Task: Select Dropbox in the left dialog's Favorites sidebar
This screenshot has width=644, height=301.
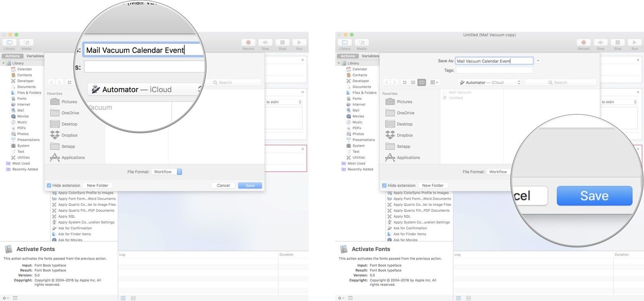Action: pos(69,135)
